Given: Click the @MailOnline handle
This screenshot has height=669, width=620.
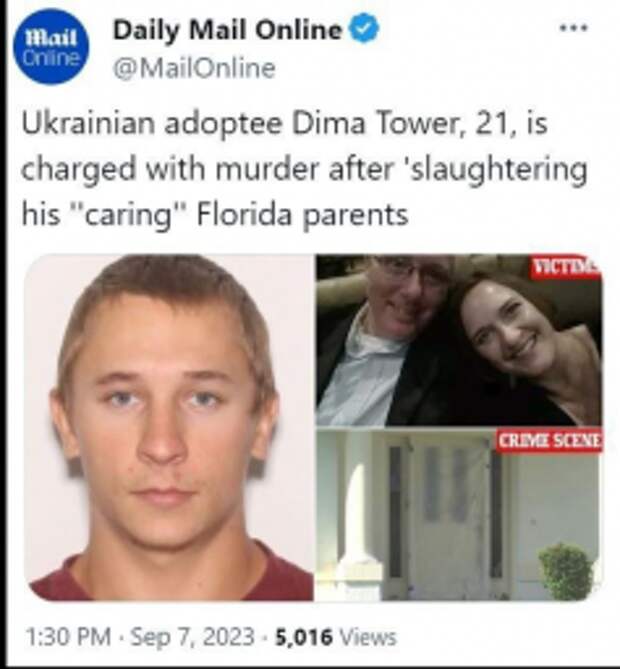Looking at the screenshot, I should [x=194, y=68].
